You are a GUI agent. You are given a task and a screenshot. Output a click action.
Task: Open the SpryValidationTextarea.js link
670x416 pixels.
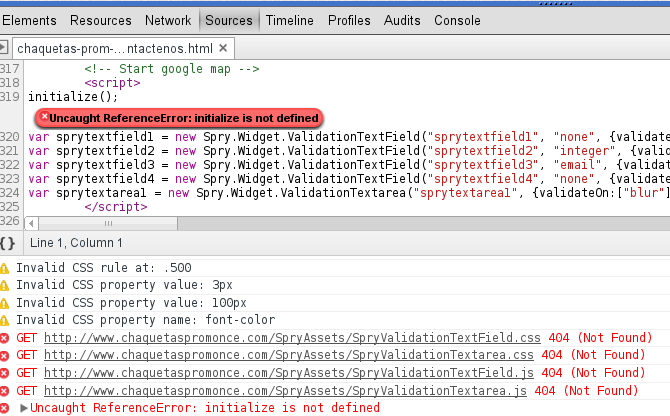285,391
